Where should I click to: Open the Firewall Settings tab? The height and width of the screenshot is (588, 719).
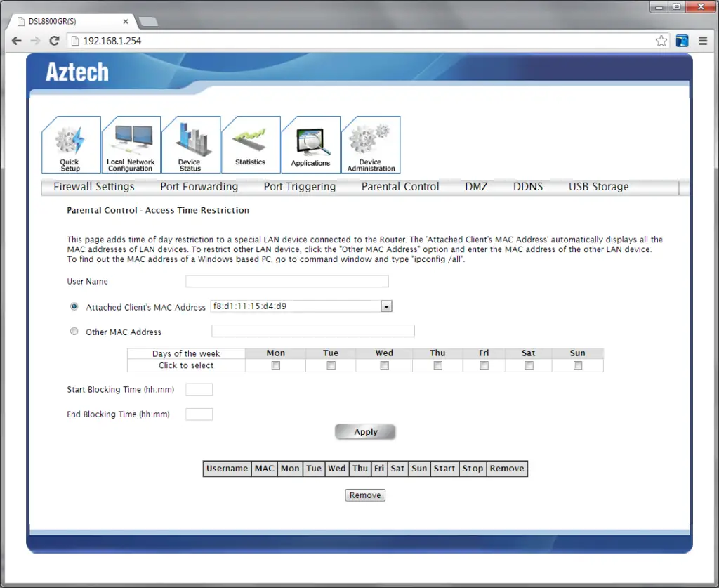(x=94, y=187)
